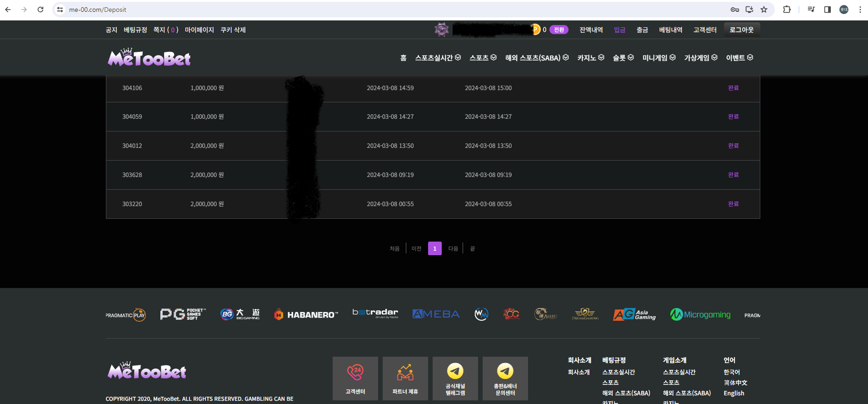This screenshot has width=868, height=404.
Task: Open the 출금 tab in the top bar
Action: point(642,30)
